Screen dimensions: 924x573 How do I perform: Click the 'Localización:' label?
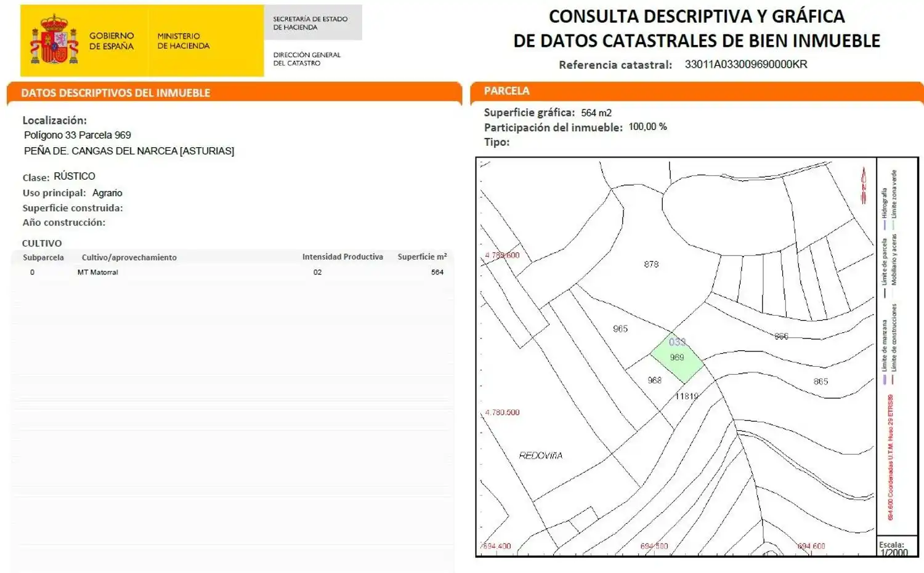click(x=54, y=120)
